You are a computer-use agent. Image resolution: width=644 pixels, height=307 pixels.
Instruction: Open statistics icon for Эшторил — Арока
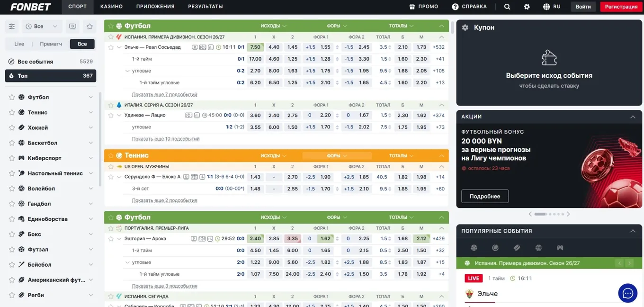tap(210, 239)
